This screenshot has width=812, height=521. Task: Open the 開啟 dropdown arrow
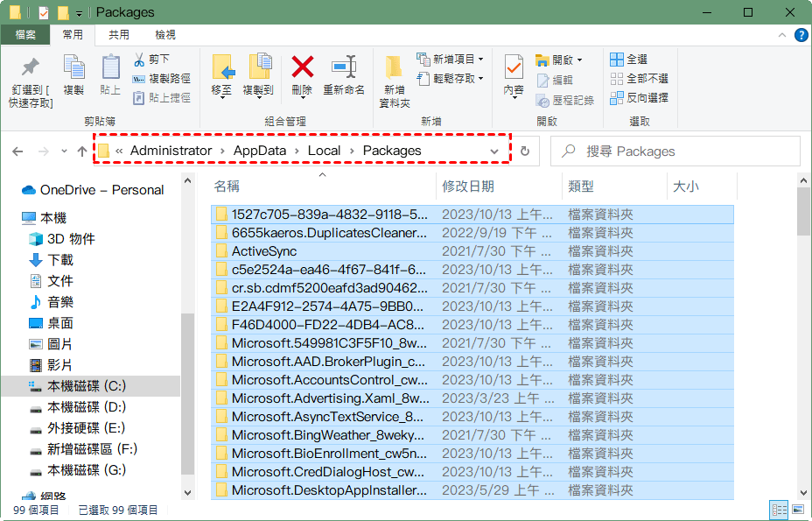[x=579, y=60]
